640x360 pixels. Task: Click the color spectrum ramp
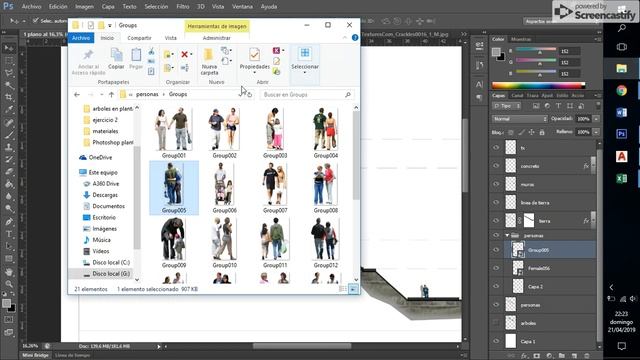[538, 85]
